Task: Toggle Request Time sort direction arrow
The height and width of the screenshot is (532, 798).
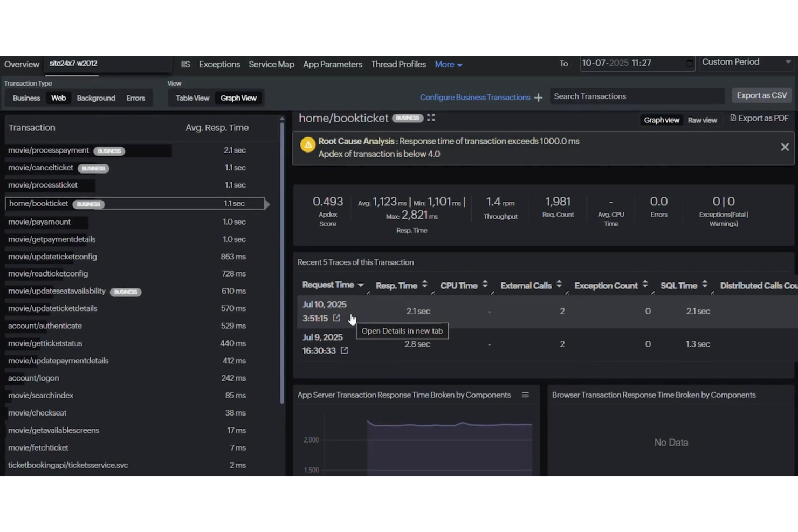Action: 360,285
